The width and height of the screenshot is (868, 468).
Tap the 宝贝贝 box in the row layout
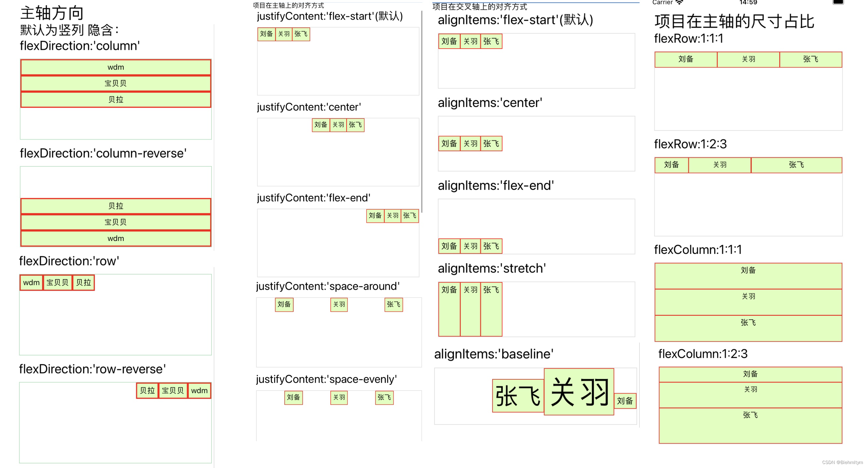click(58, 282)
